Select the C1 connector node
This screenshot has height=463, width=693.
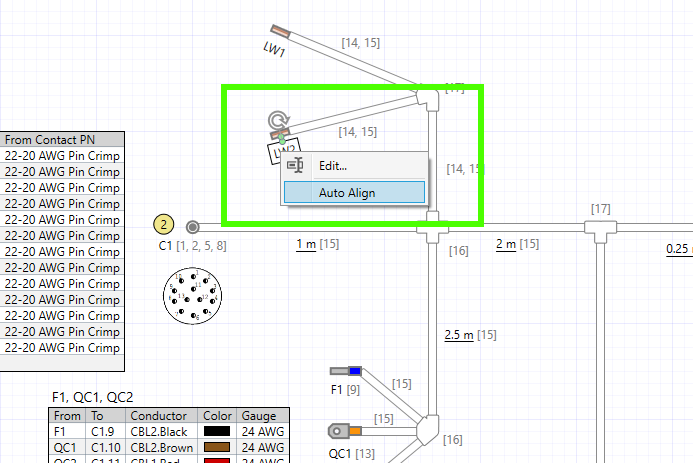point(192,227)
